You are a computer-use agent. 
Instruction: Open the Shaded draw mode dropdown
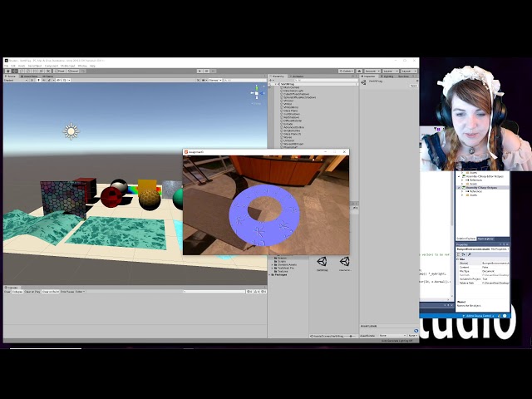[x=16, y=80]
